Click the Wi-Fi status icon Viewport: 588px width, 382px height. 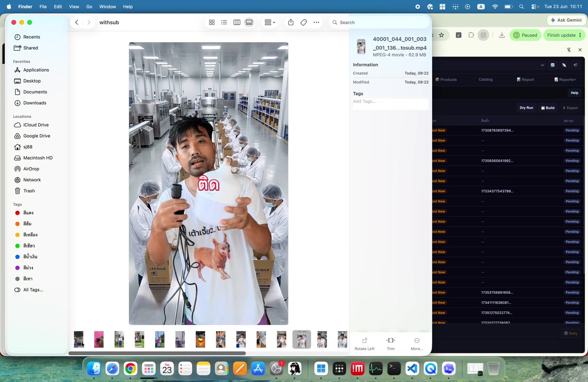pyautogui.click(x=495, y=7)
